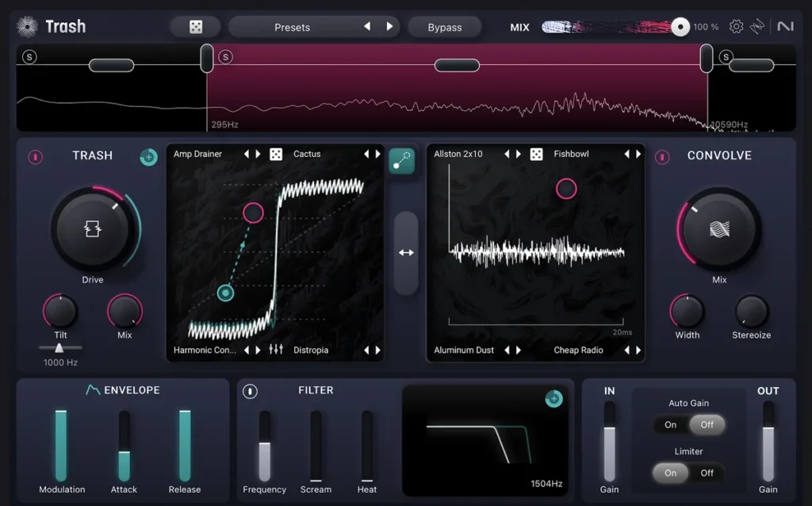The image size is (812, 506).
Task: Click the low band gain handle
Action: click(111, 65)
